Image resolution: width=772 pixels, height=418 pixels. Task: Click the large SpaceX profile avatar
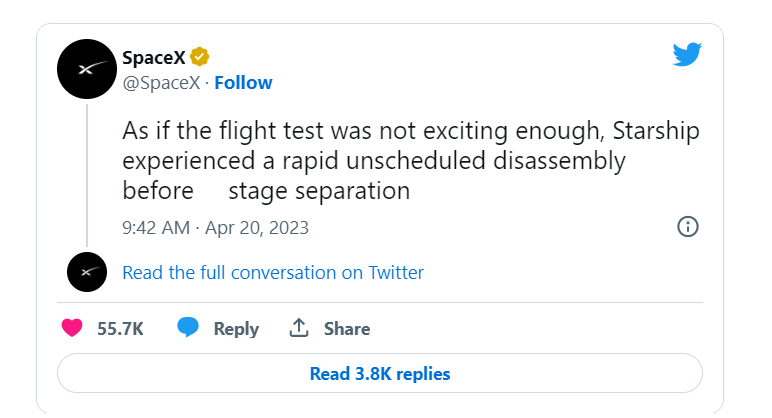click(87, 69)
